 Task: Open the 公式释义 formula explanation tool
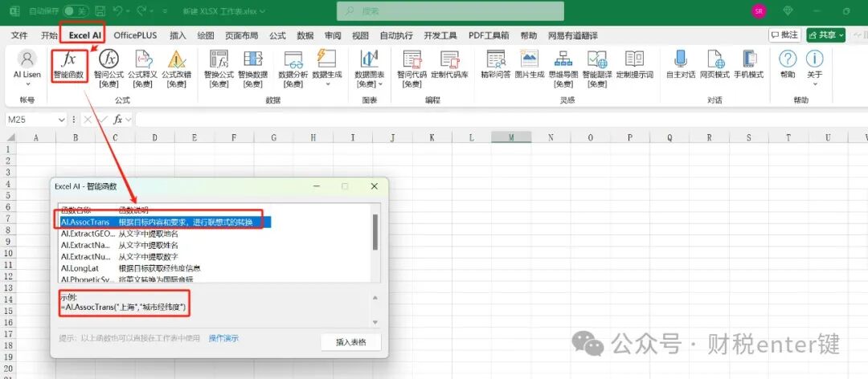coord(143,68)
